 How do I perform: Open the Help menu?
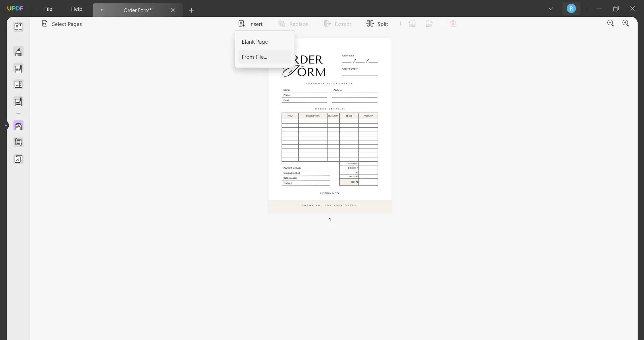(x=77, y=9)
